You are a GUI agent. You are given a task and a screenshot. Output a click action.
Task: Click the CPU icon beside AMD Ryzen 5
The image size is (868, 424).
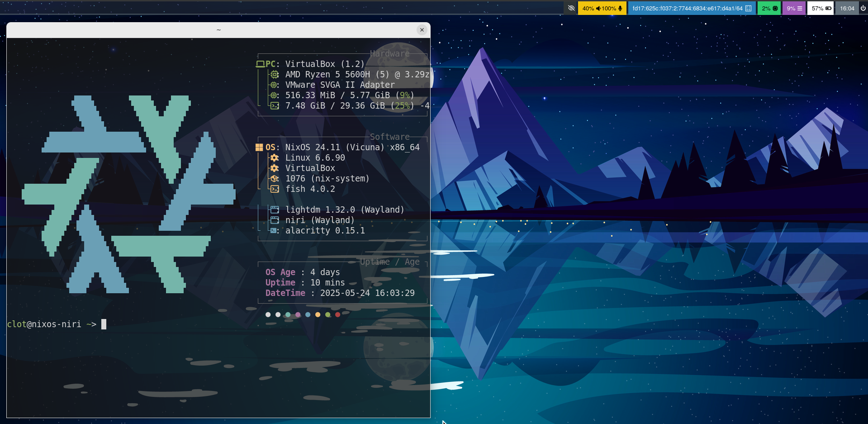tap(275, 75)
